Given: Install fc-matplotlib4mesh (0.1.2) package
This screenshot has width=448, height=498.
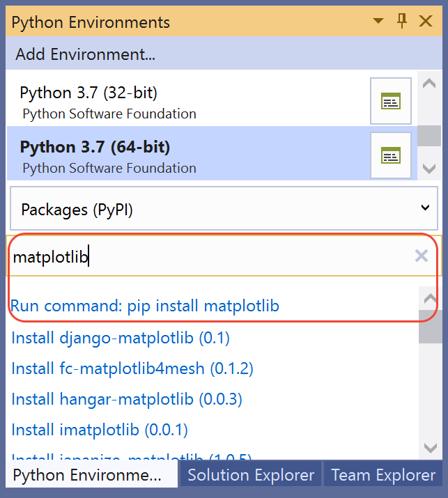Looking at the screenshot, I should [x=132, y=368].
